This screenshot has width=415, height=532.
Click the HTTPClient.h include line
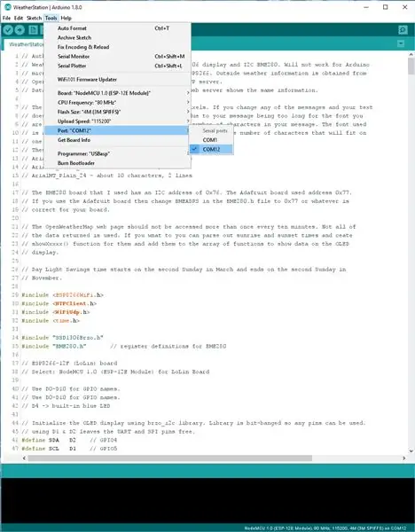tap(59, 303)
